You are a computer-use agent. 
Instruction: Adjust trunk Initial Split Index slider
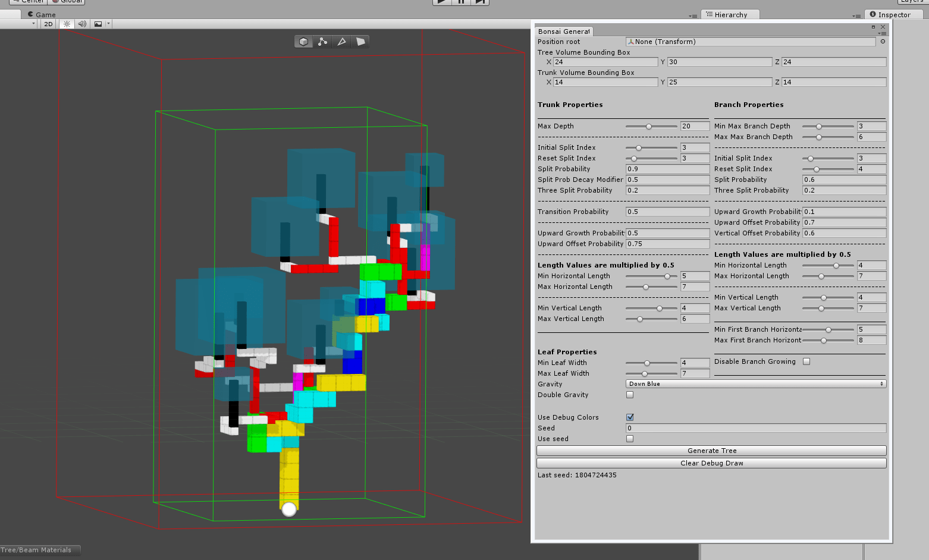point(651,147)
